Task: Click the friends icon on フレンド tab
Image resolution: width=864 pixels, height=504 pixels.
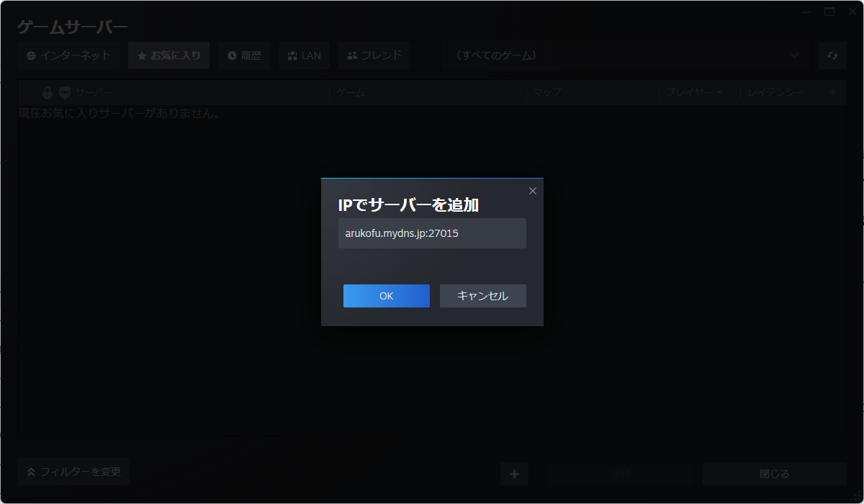Action: coord(352,55)
